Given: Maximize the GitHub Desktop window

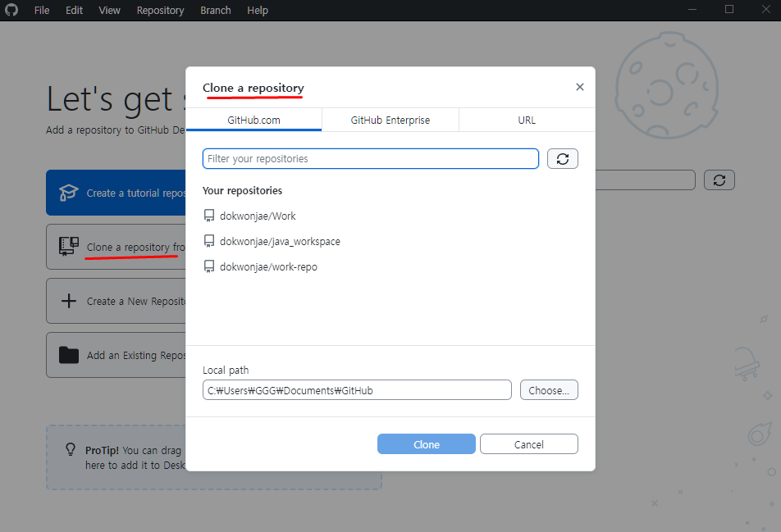Looking at the screenshot, I should pos(729,10).
